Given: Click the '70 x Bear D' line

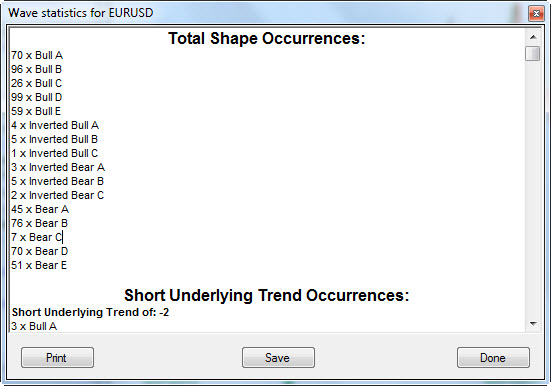Looking at the screenshot, I should 39,252.
